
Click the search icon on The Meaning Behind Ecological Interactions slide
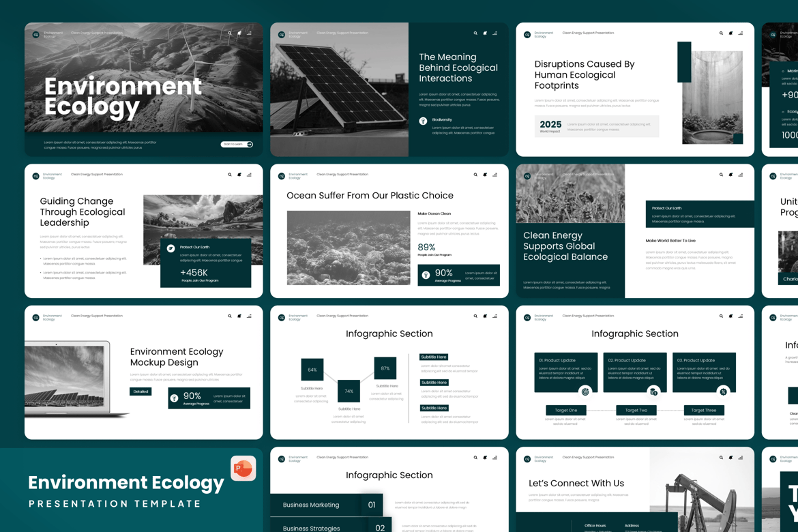(x=475, y=33)
